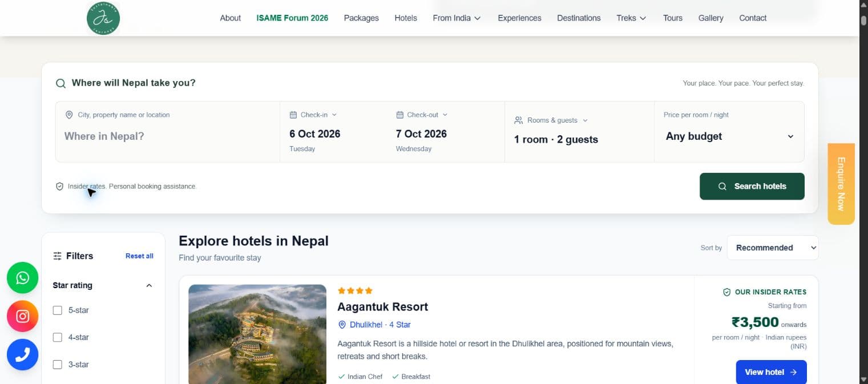868x384 pixels.
Task: Open the Check-out date dropdown
Action: point(422,115)
